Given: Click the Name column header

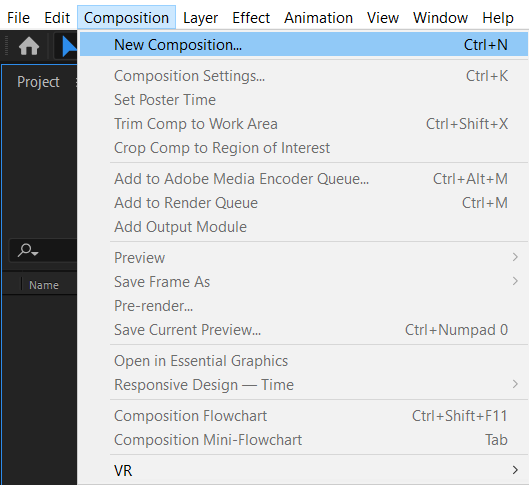Looking at the screenshot, I should coord(44,285).
